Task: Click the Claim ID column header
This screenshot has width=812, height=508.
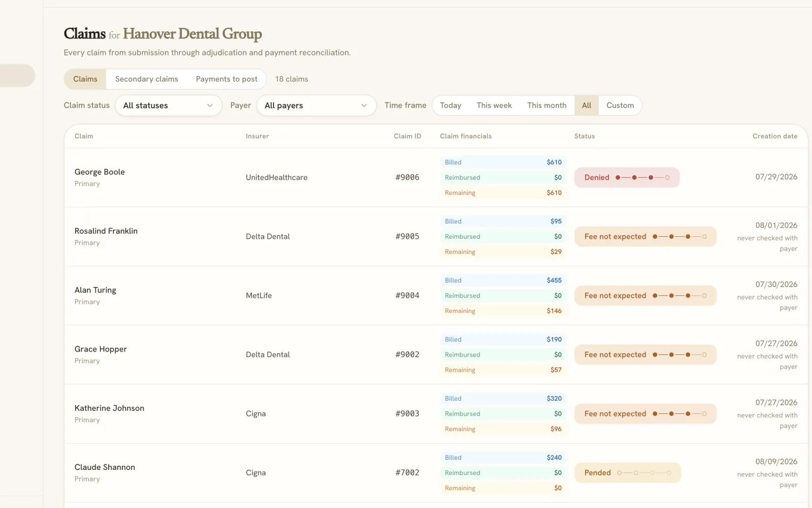Action: [408, 136]
